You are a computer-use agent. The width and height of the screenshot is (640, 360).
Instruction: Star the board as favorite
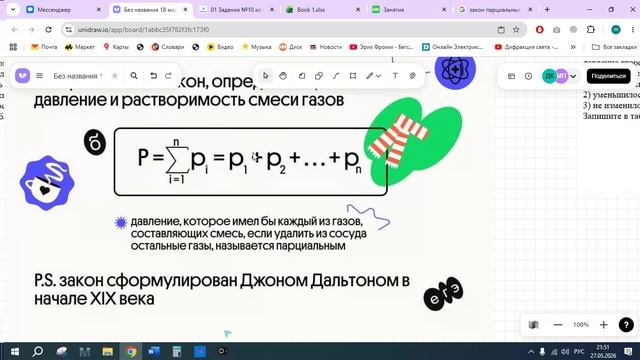point(115,76)
